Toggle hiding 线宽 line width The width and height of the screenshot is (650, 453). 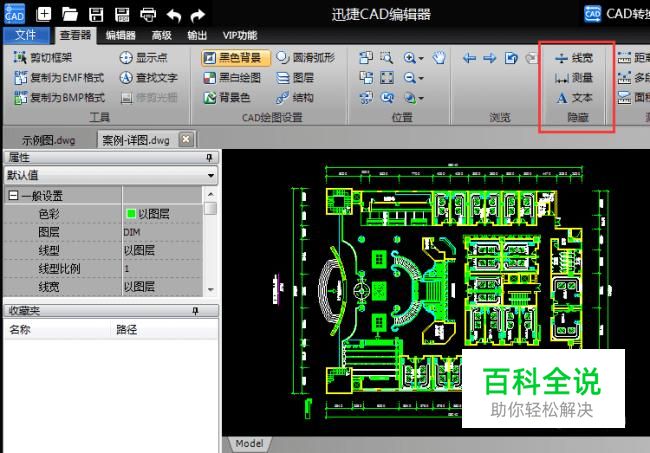pyautogui.click(x=574, y=58)
